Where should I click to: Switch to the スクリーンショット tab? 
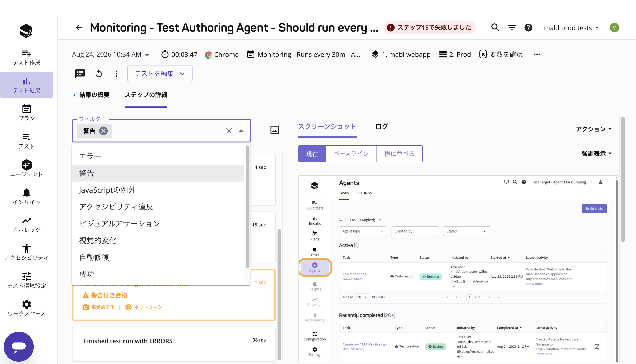click(x=327, y=127)
